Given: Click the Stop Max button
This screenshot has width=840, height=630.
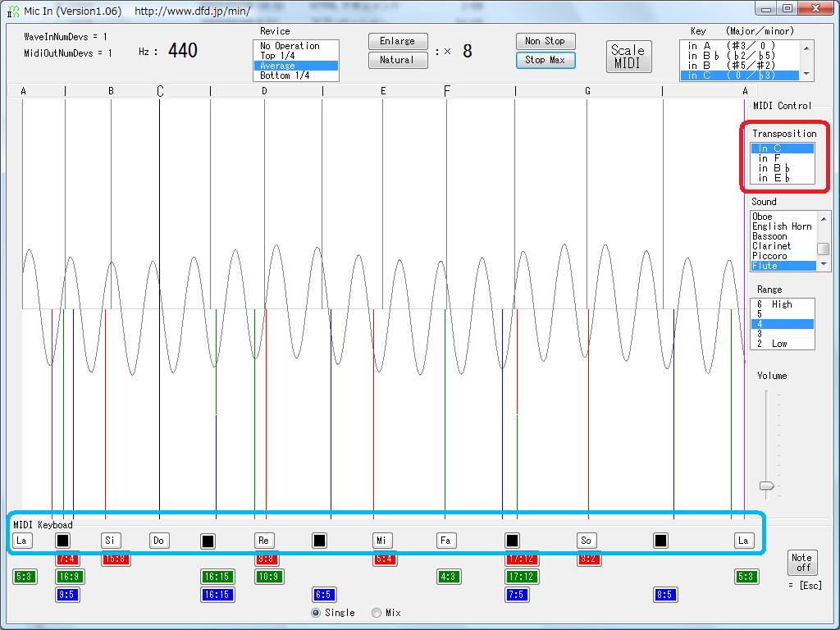Looking at the screenshot, I should (546, 60).
